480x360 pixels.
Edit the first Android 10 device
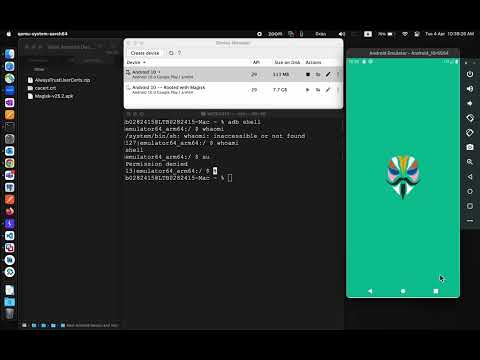pos(328,74)
